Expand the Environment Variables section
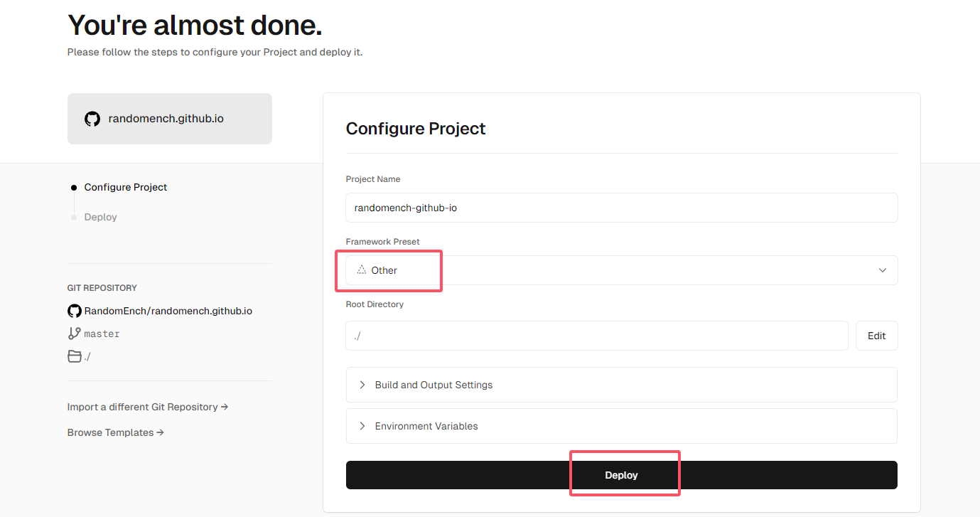980x517 pixels. click(426, 426)
